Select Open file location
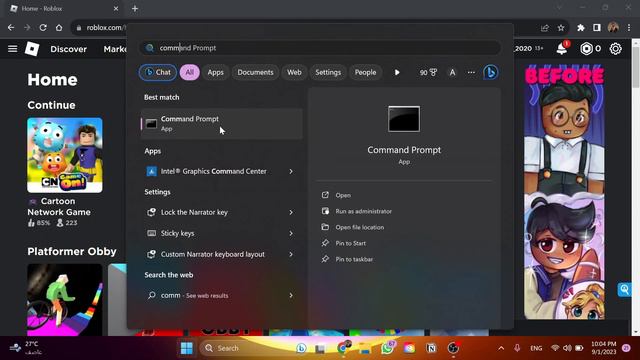 pyautogui.click(x=360, y=227)
